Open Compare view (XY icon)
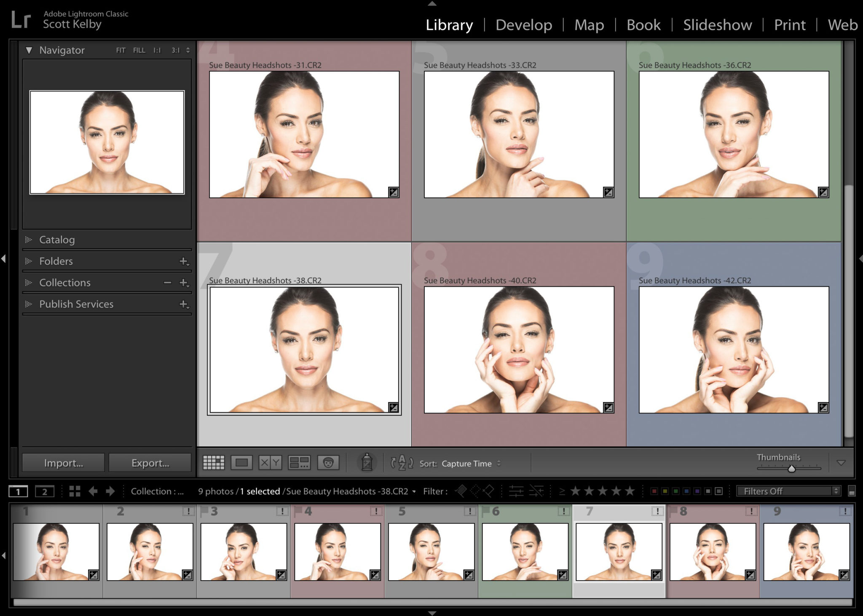 270,463
